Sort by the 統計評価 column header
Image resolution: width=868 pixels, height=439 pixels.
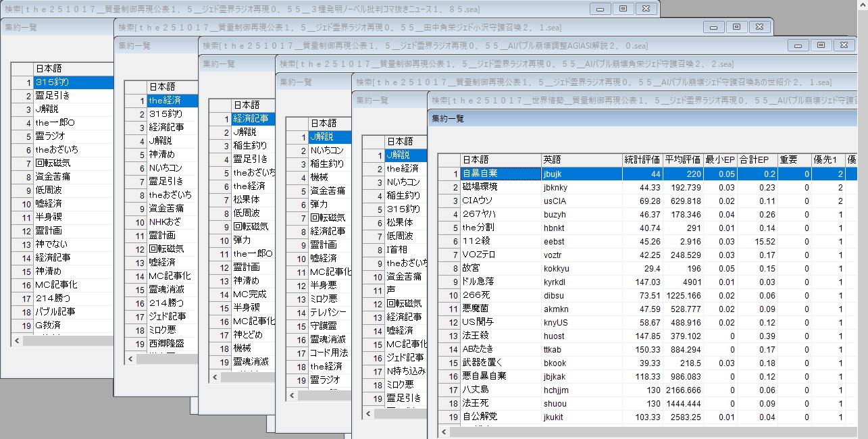point(642,160)
